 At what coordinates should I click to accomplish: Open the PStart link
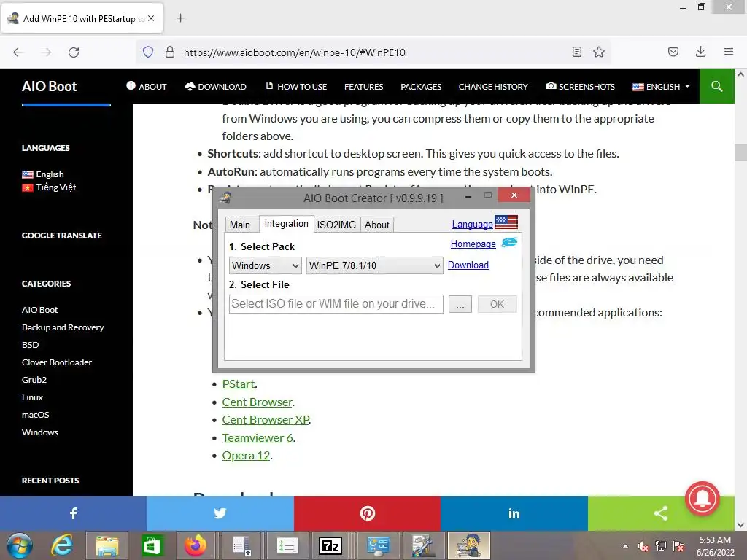[x=239, y=384]
